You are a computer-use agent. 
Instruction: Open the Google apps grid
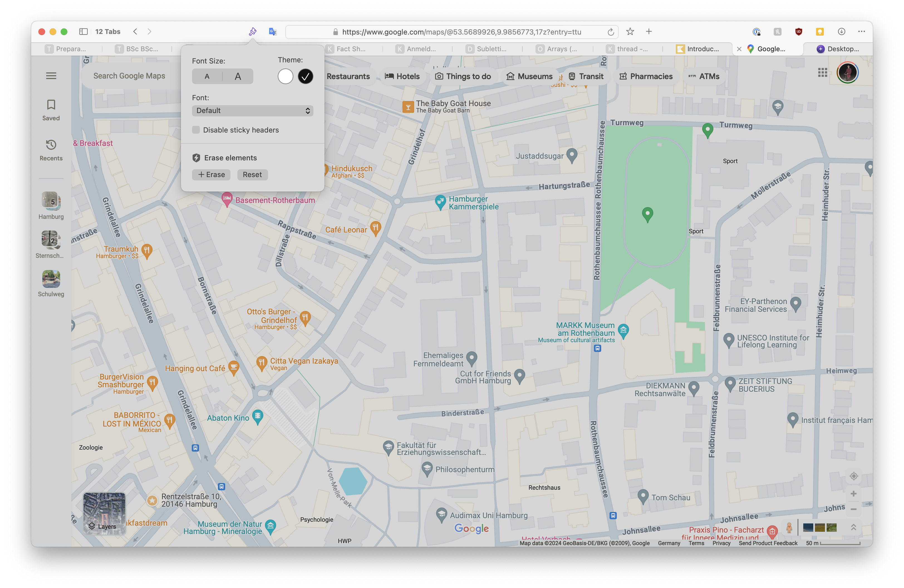point(822,73)
